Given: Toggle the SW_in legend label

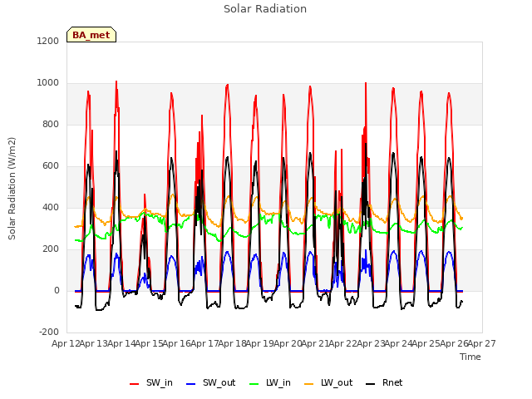Looking at the screenshot, I should [x=160, y=382].
